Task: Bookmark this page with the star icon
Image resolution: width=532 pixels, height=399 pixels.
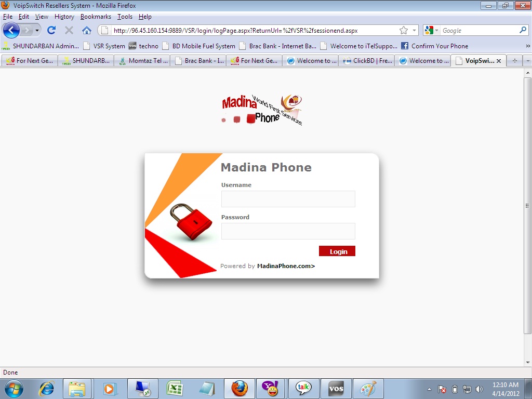Action: tap(403, 31)
